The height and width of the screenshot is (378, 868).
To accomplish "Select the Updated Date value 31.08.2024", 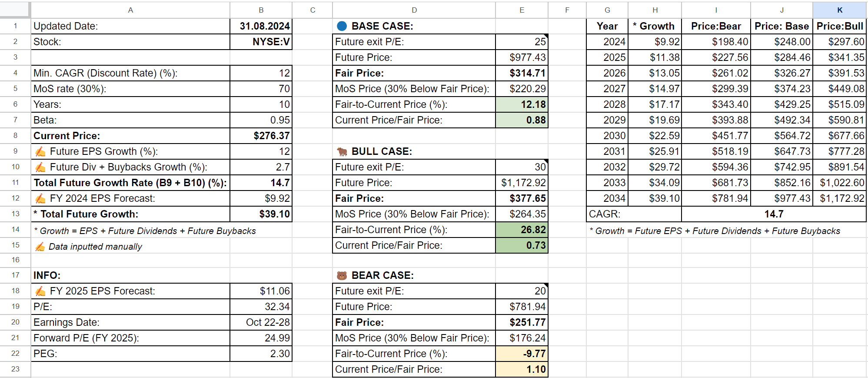I will tap(261, 26).
